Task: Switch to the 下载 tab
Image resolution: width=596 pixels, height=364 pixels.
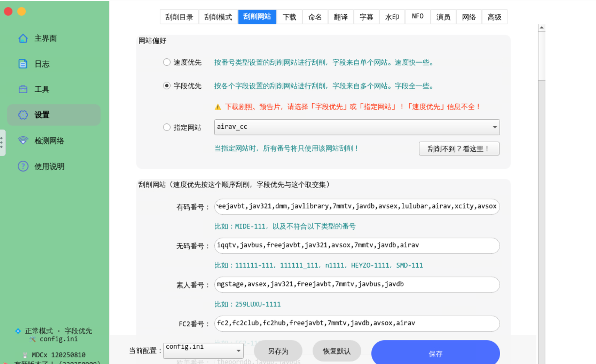Action: coord(289,17)
